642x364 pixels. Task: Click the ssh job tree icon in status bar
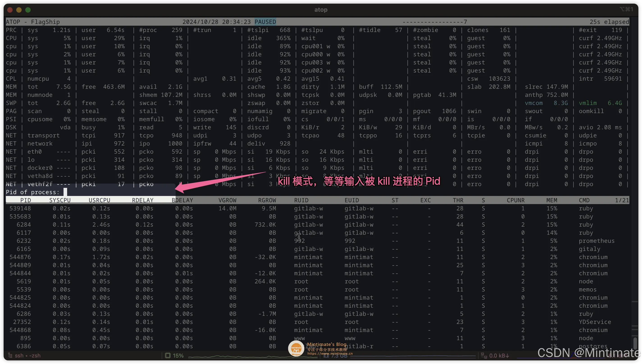coord(10,355)
